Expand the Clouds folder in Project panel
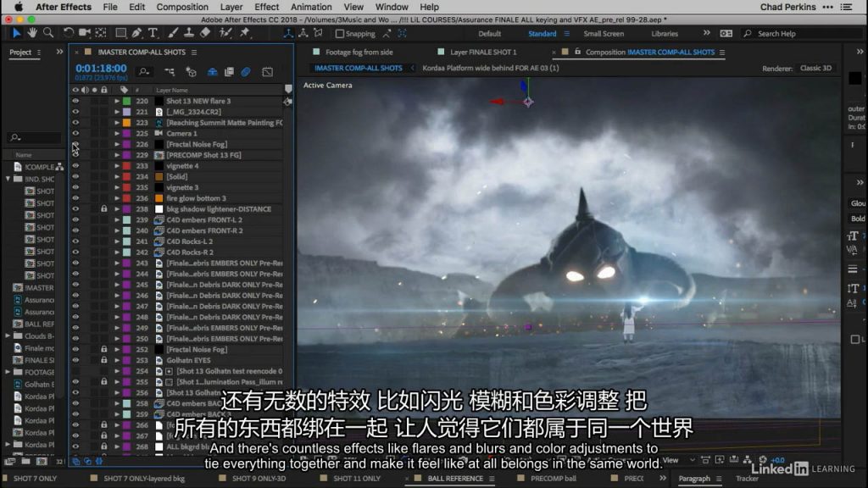 [x=8, y=335]
